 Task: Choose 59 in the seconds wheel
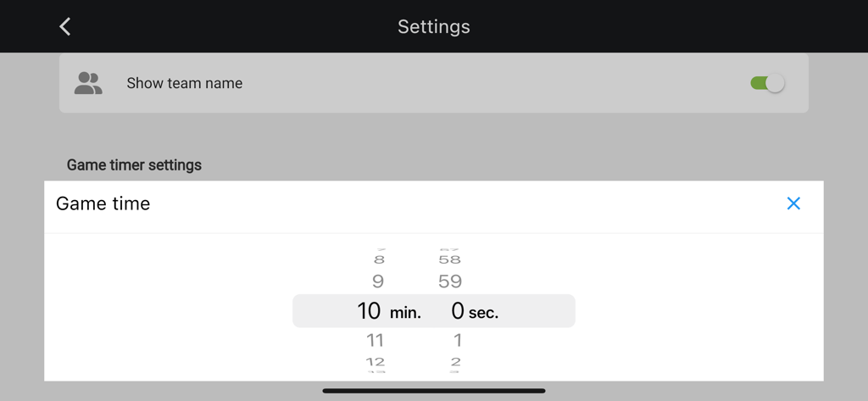pyautogui.click(x=450, y=281)
